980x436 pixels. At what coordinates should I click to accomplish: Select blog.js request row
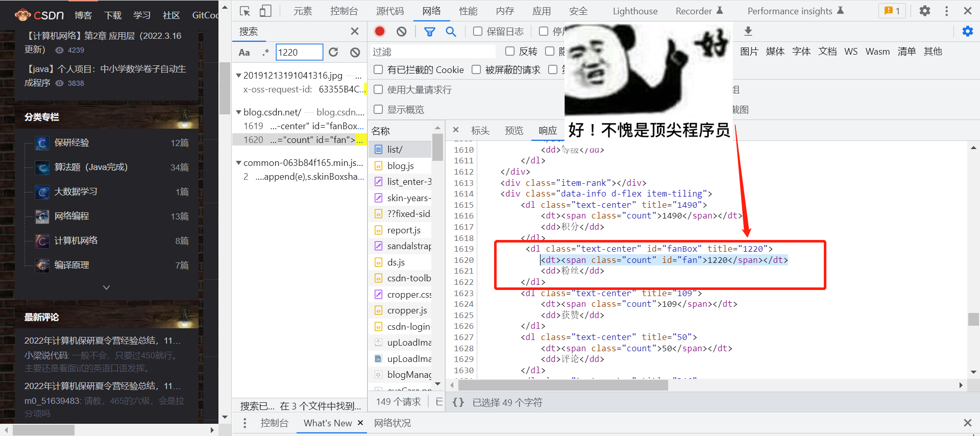400,166
